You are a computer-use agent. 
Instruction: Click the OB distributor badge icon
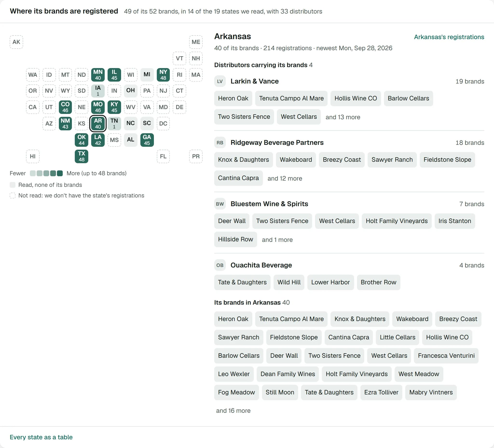[220, 265]
